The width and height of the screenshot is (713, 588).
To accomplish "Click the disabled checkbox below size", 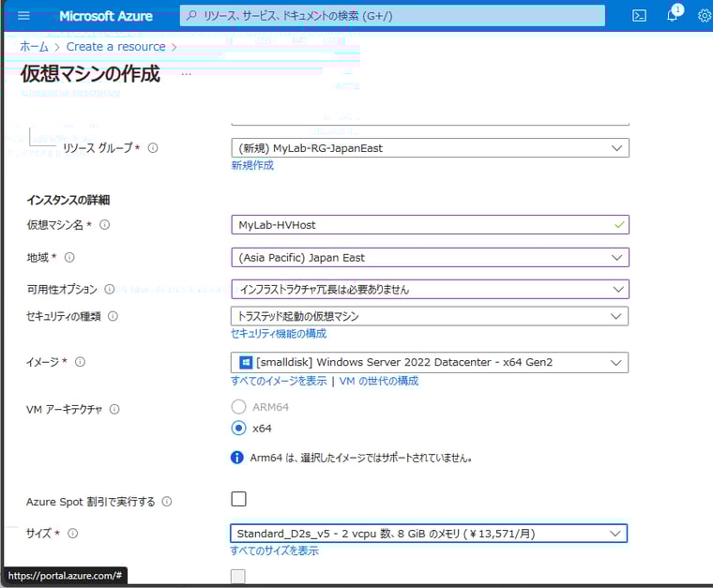I will pos(237,576).
